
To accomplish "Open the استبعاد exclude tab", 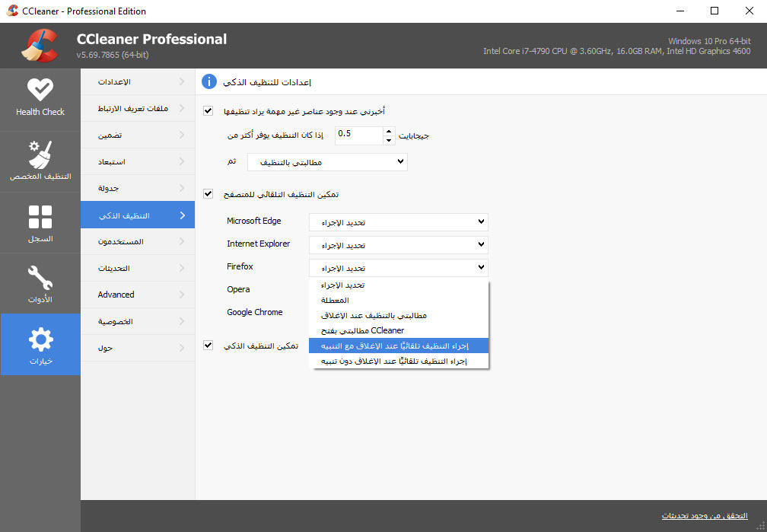I will 138,161.
